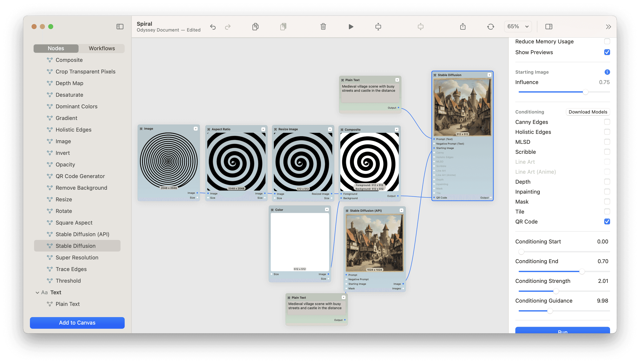Viewport: 640px width, 364px height.
Task: Toggle the right inspector panel icon
Action: (x=549, y=27)
